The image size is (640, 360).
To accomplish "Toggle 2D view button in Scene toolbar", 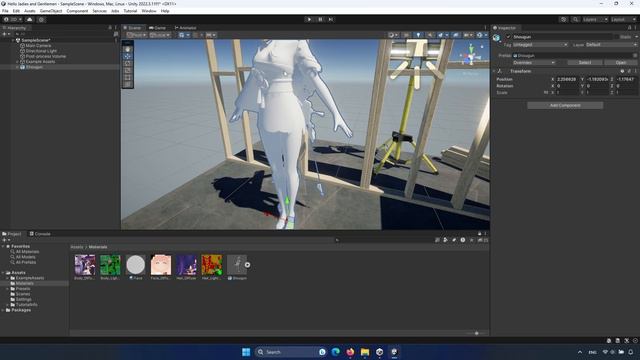I will click(x=406, y=35).
